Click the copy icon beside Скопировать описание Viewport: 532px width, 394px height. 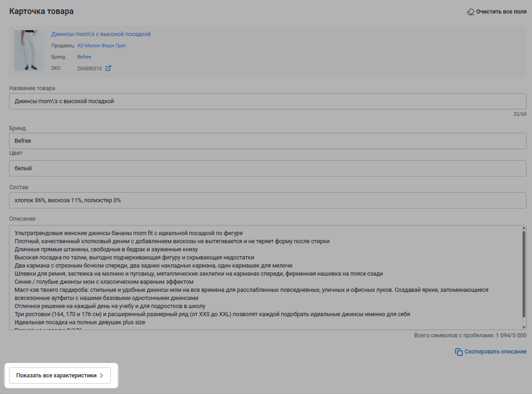pyautogui.click(x=459, y=352)
